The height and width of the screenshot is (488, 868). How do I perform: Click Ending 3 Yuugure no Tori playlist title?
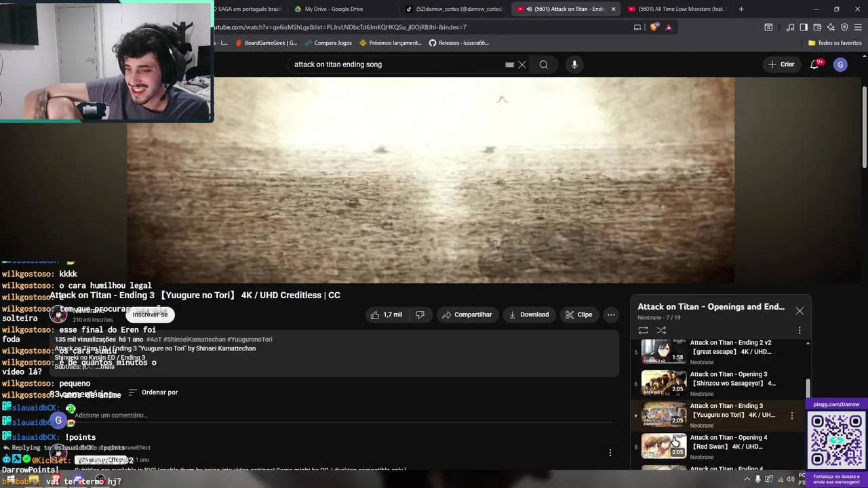732,410
